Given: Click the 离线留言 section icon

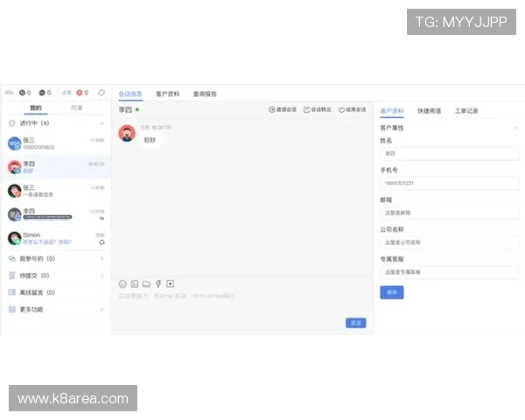Looking at the screenshot, I should 12,292.
